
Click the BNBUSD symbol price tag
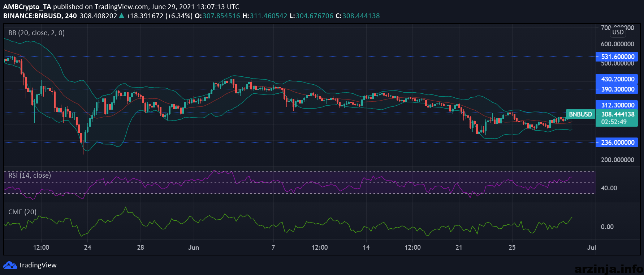[580, 114]
